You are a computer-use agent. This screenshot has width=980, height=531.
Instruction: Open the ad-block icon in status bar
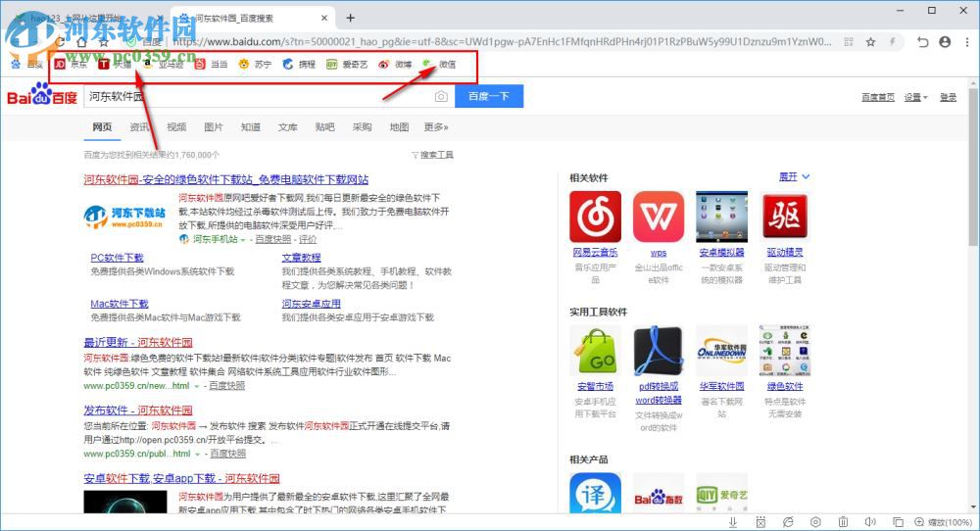pyautogui.click(x=760, y=521)
